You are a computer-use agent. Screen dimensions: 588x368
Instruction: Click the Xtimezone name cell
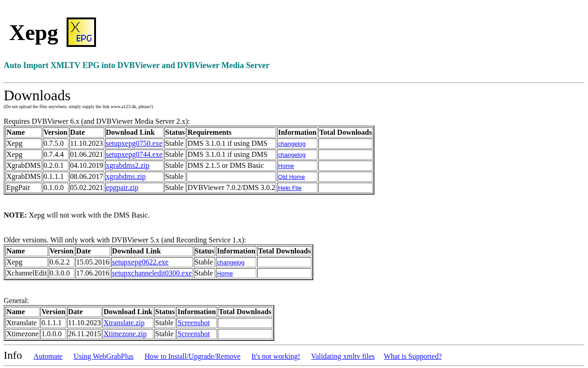tap(23, 334)
